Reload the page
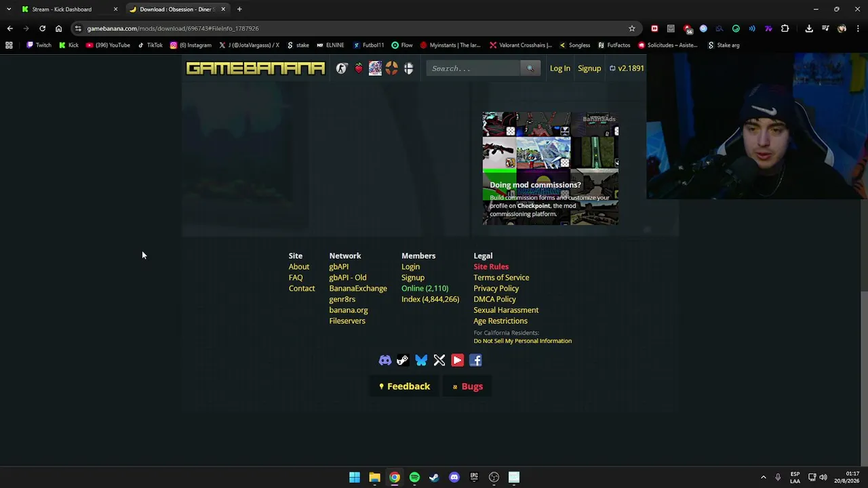Viewport: 868px width, 488px height. click(42, 28)
